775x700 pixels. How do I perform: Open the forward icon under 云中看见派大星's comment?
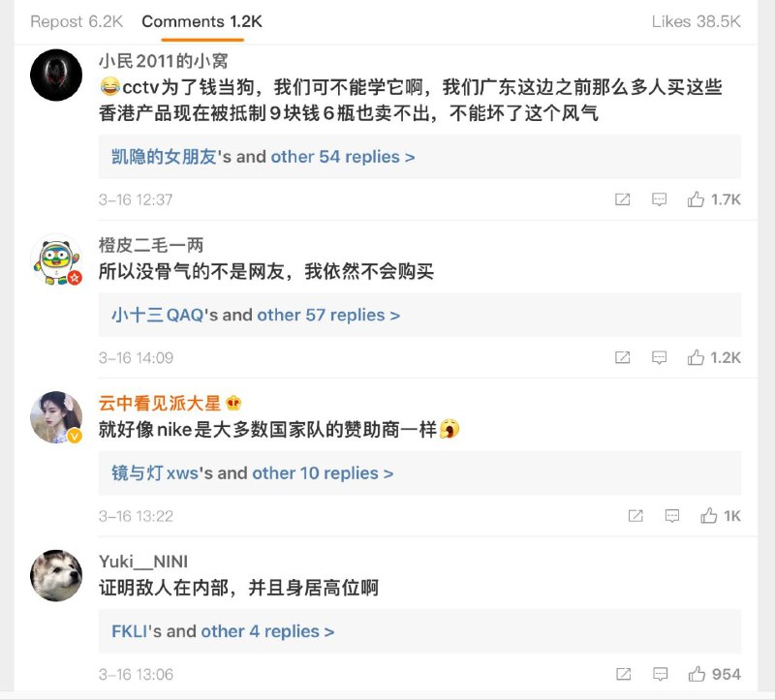tap(635, 515)
